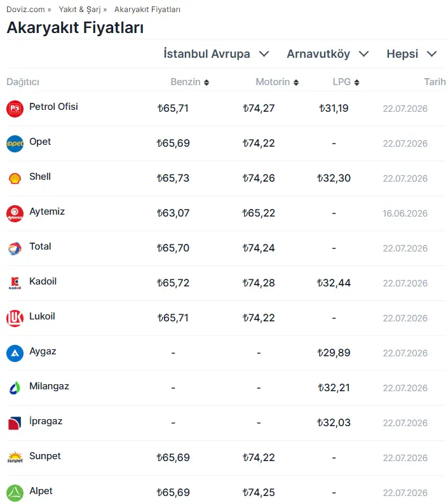
Task: Expand the İstanbul Avrupa city dropdown
Action: (x=216, y=54)
